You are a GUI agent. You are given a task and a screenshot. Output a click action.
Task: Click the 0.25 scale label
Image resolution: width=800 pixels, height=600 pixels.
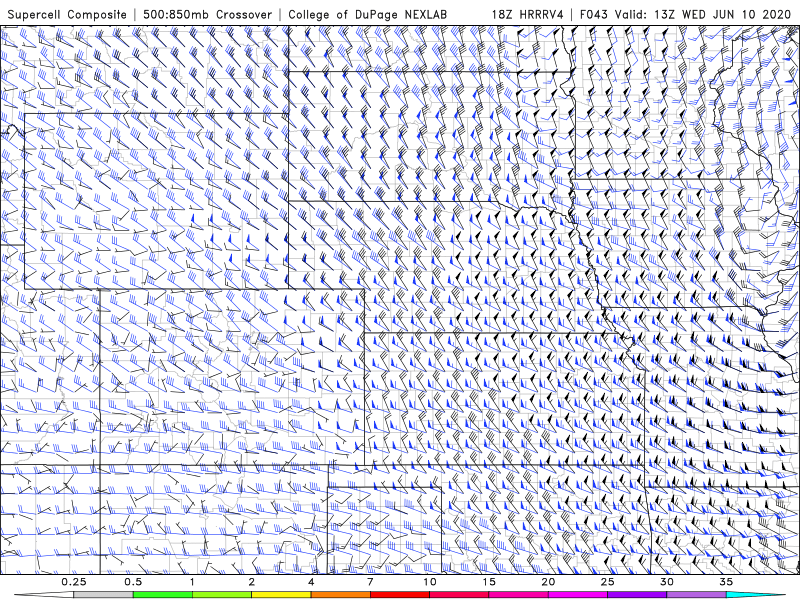(74, 582)
